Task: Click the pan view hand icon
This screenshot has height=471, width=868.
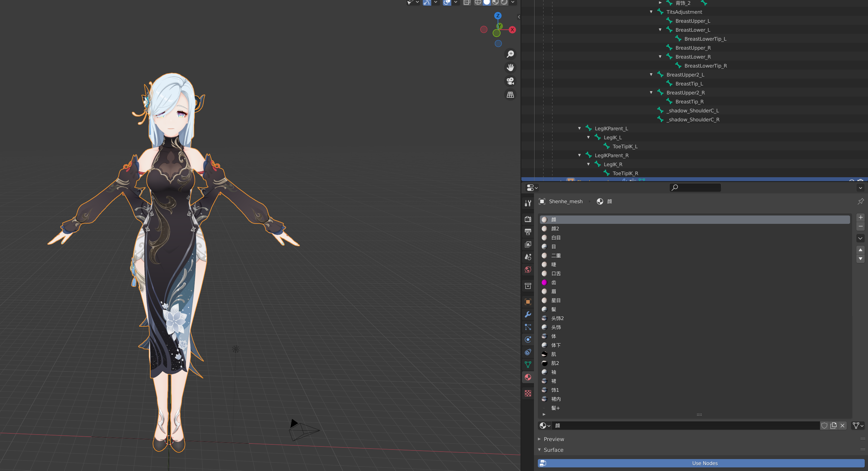Action: click(510, 68)
